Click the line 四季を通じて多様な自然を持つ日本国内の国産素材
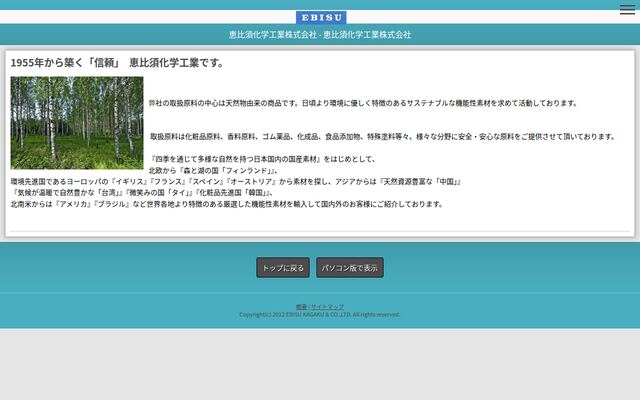 click(x=262, y=159)
